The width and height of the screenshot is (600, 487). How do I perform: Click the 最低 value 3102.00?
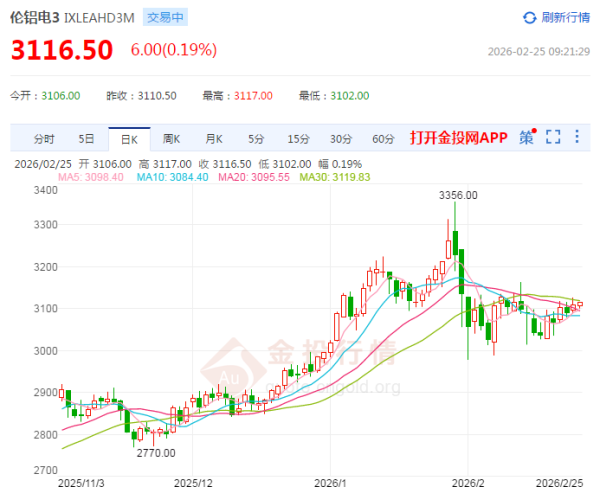pos(350,96)
